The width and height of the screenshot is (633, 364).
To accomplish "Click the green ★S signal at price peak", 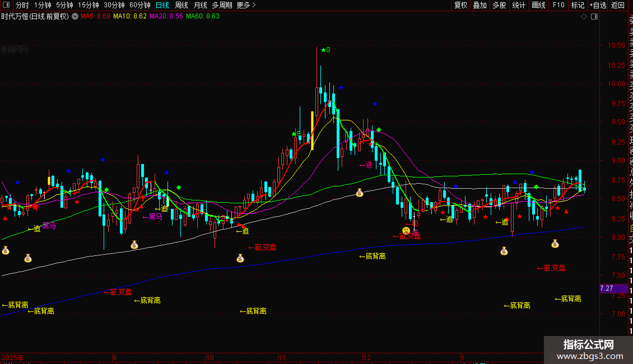I will 325,50.
